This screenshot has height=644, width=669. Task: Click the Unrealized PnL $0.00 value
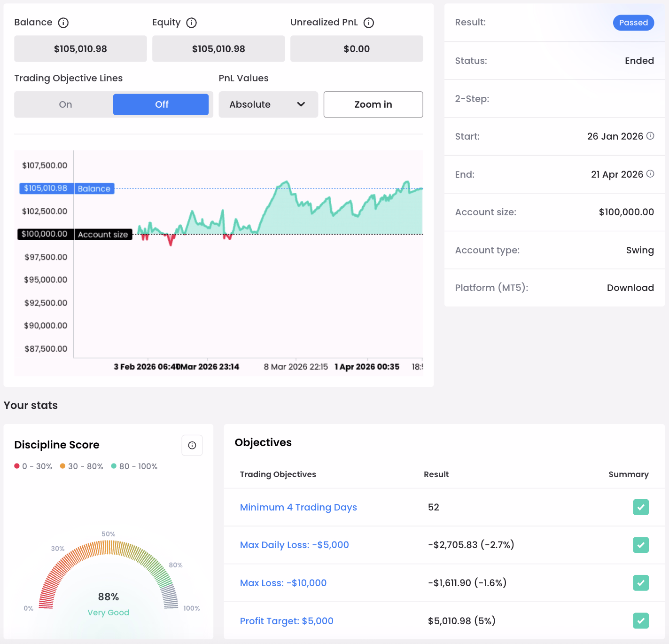pyautogui.click(x=357, y=49)
